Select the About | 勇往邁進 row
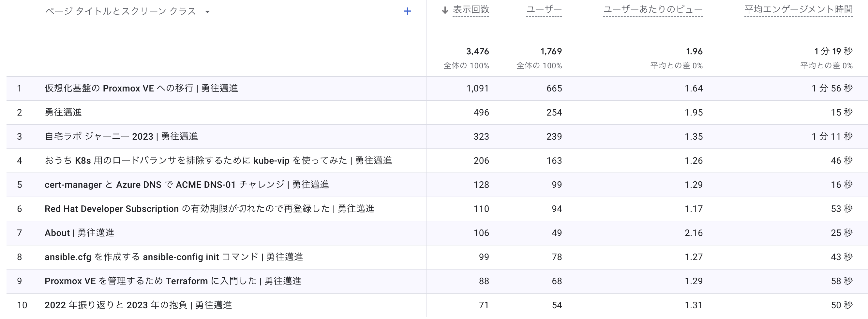This screenshot has height=319, width=868. pyautogui.click(x=80, y=233)
